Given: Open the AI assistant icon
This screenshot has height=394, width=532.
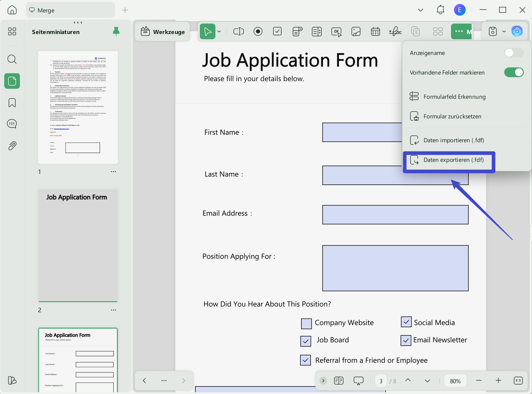Looking at the screenshot, I should click(x=517, y=31).
